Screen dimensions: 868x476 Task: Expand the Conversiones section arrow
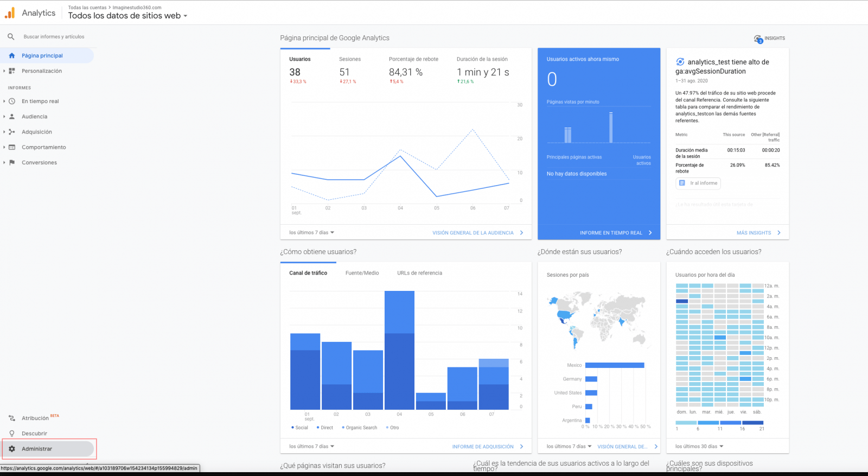[4, 162]
